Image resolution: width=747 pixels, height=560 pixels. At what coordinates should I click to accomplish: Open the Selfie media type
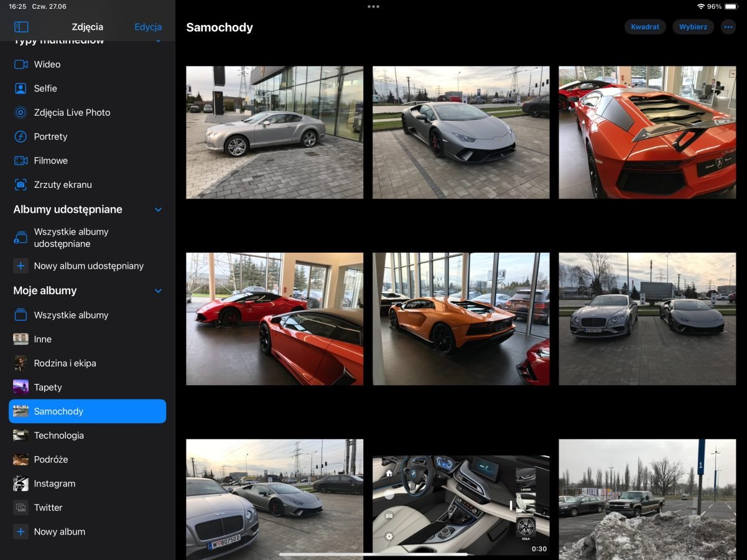pos(88,88)
